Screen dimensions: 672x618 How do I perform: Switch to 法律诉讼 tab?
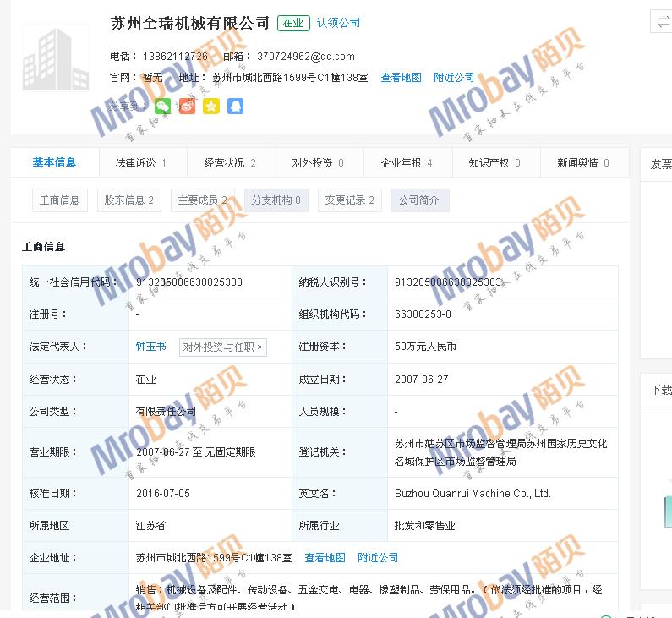click(140, 163)
